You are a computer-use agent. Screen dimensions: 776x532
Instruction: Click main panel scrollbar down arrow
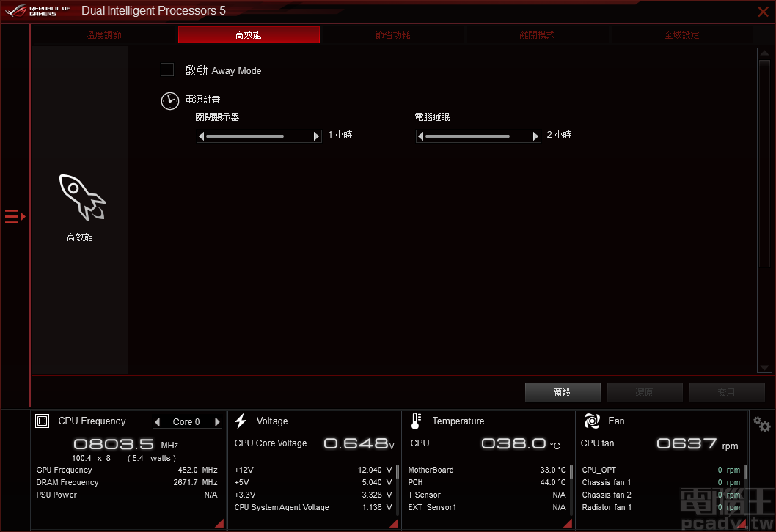764,367
